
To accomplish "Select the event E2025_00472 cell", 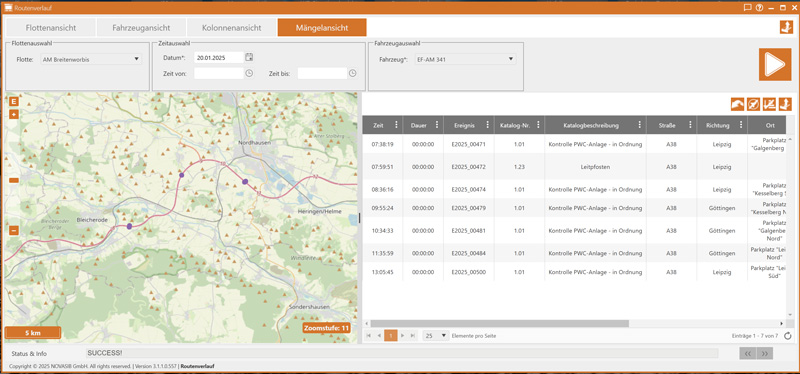I will 468,167.
